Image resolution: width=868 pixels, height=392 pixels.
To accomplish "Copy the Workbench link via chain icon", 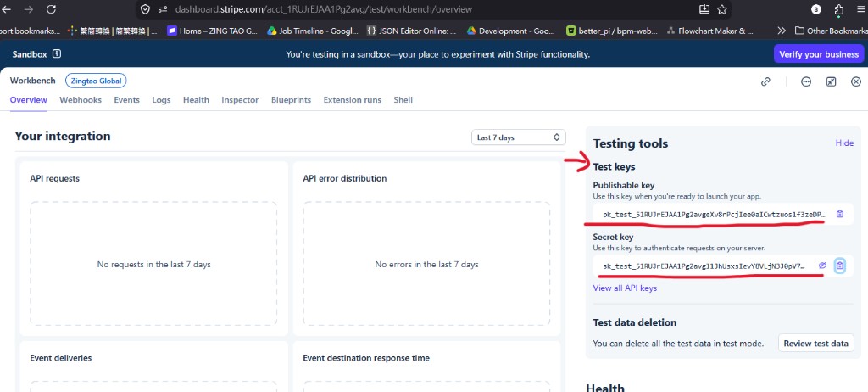I will pyautogui.click(x=765, y=81).
